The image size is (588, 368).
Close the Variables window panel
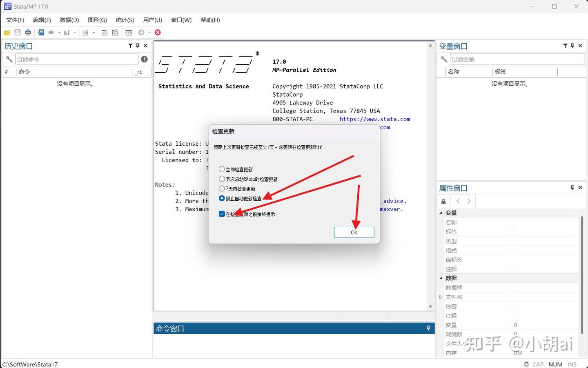click(x=580, y=46)
